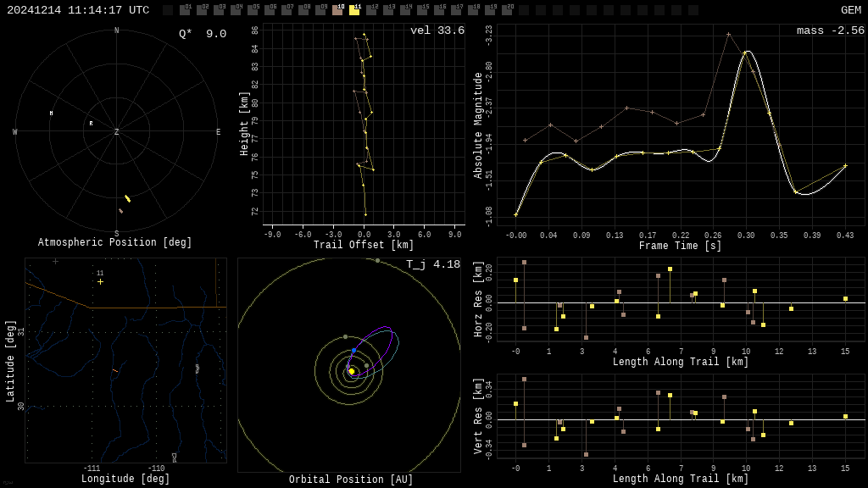868x488 pixels.
Task: Select station box 19 in top strip
Action: tap(489, 9)
